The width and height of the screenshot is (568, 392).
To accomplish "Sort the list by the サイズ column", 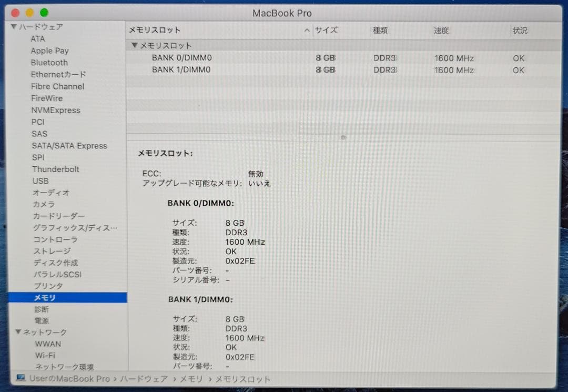I will tap(327, 31).
